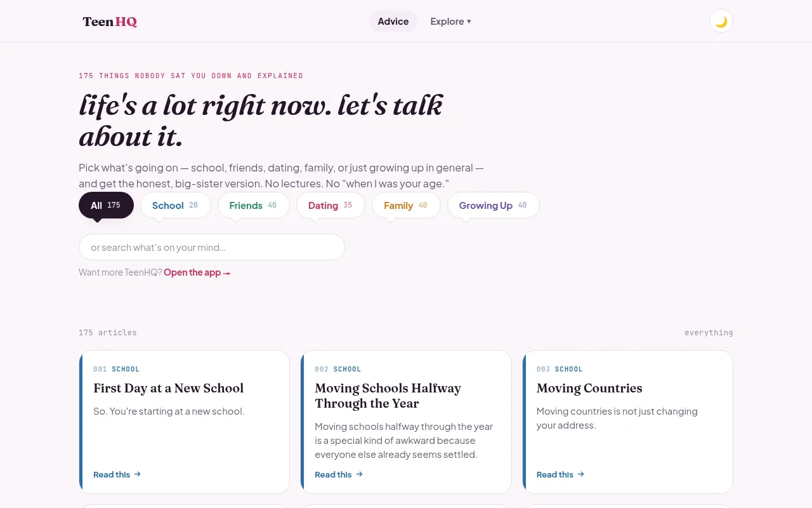This screenshot has height=508, width=812.
Task: Click the Moving schools halfway through excerpt paragraph
Action: (404, 441)
